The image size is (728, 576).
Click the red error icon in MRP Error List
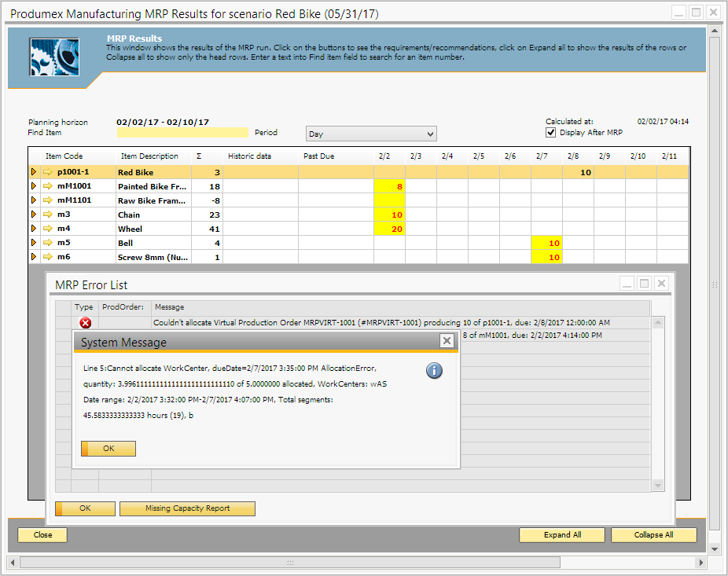point(86,323)
